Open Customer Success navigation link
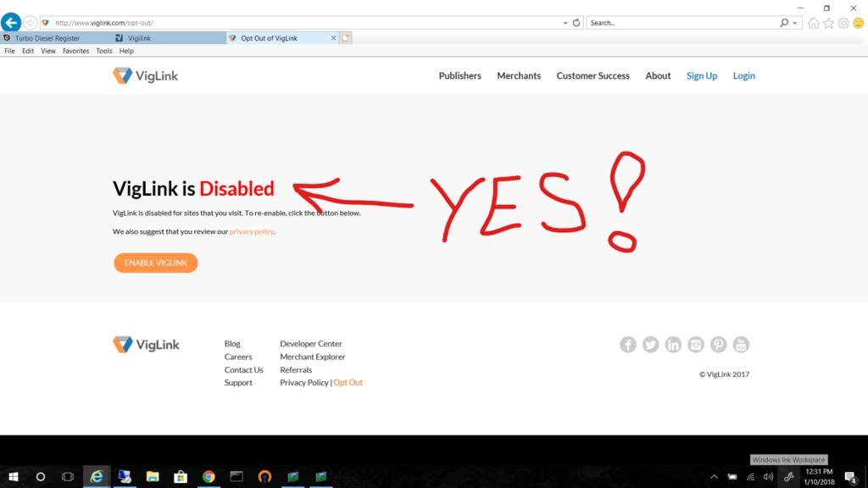The image size is (868, 488). pos(593,75)
